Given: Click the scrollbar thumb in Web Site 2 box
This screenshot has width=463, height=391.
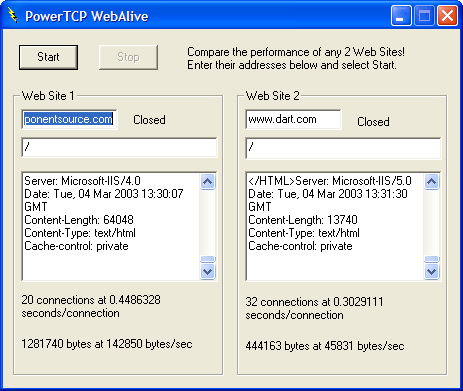Looking at the screenshot, I should pyautogui.click(x=432, y=259).
